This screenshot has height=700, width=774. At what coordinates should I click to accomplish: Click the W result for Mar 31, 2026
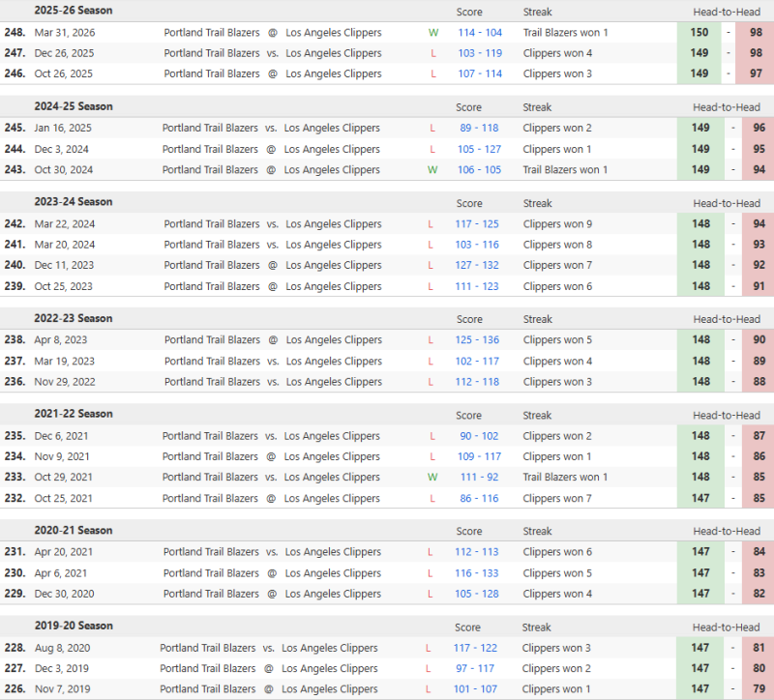pos(433,33)
